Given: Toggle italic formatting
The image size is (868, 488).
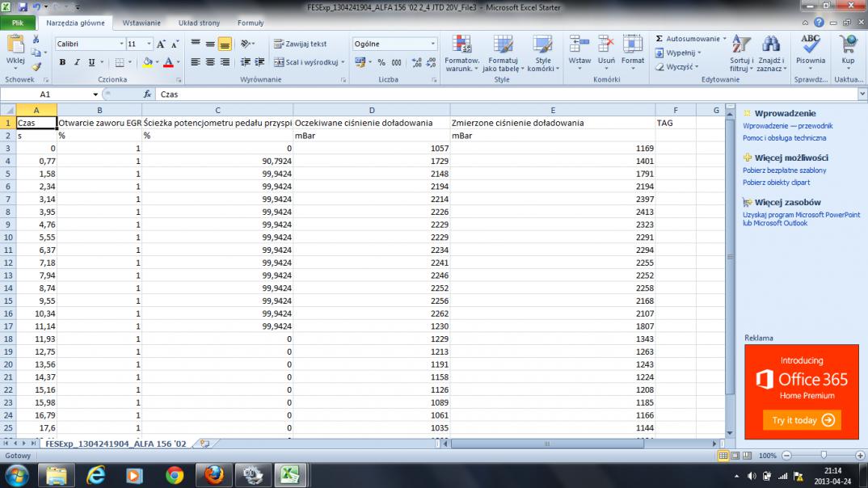Looking at the screenshot, I should (78, 62).
